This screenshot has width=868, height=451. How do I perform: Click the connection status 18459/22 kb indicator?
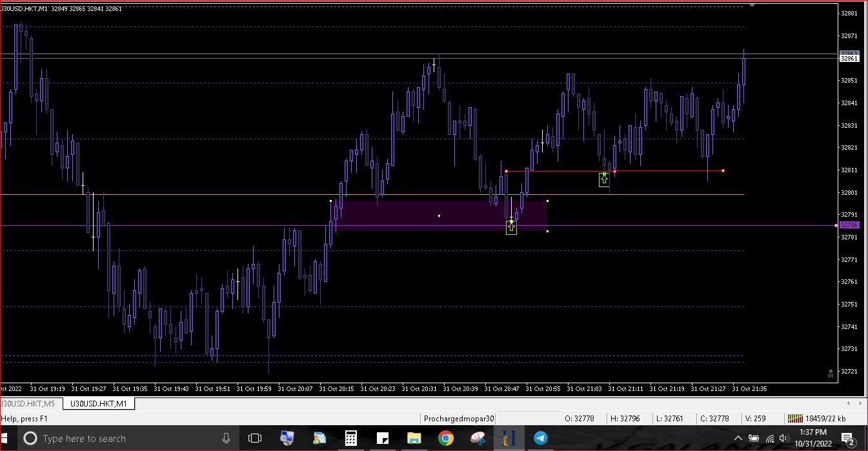coord(816,419)
